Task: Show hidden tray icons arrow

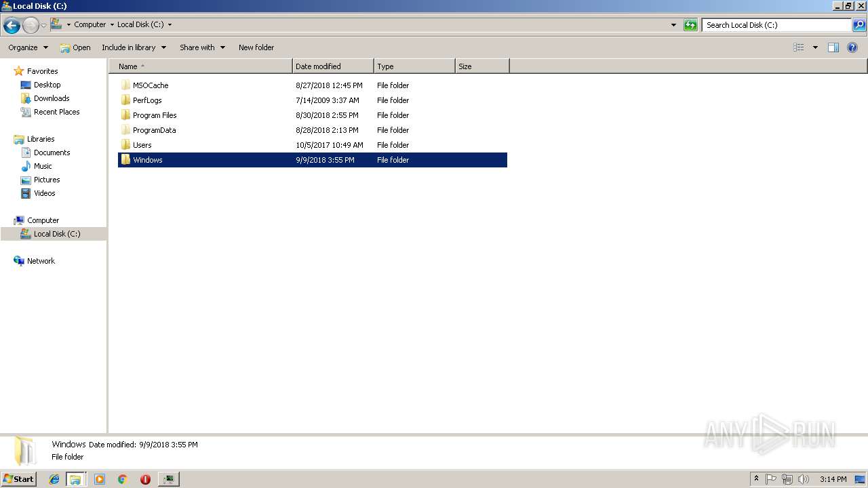Action: [756, 479]
